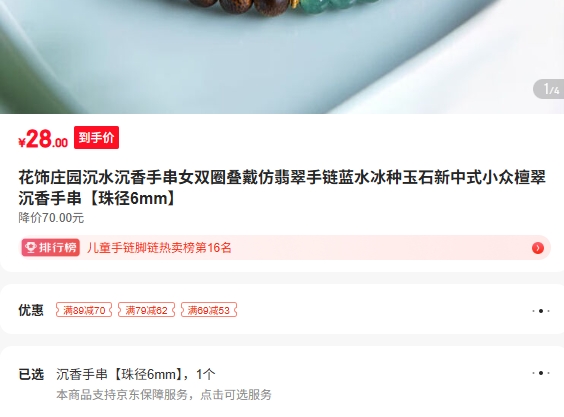Open the red arrow on ranking banner
The width and height of the screenshot is (564, 417).
(x=538, y=248)
